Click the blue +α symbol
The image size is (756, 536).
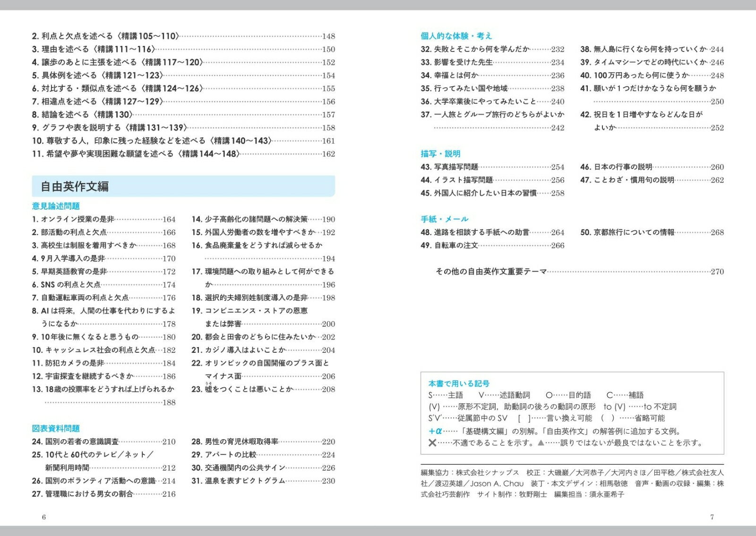[x=435, y=431]
